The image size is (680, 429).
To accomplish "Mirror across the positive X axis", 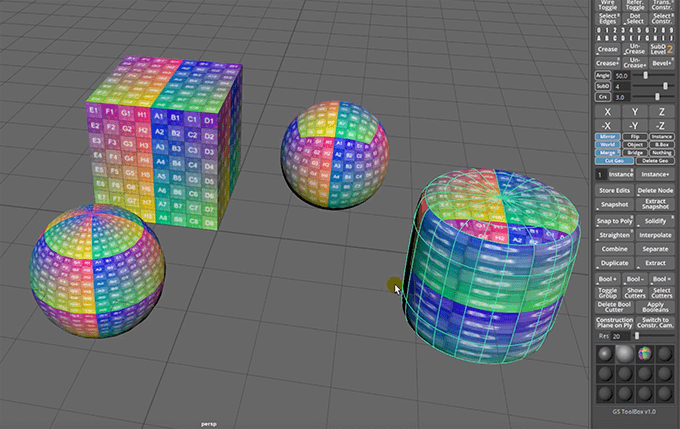I will [608, 112].
